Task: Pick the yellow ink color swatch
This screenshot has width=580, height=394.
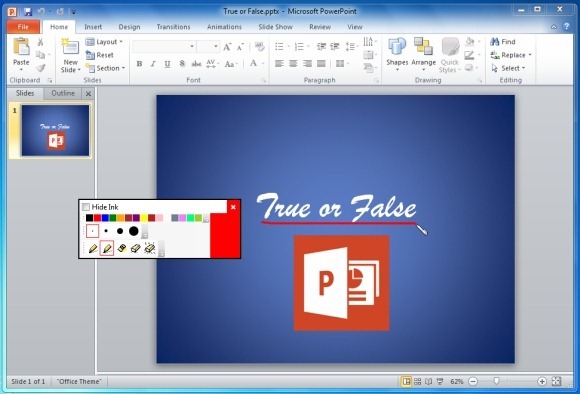Action: [x=144, y=218]
